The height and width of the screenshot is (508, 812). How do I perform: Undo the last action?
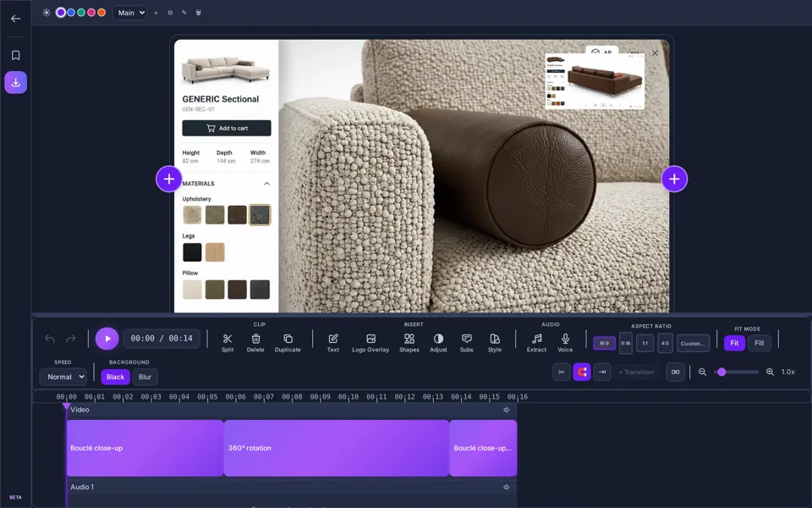pyautogui.click(x=50, y=339)
